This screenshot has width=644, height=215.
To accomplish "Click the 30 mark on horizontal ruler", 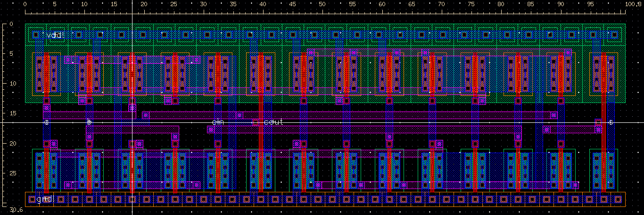I will tap(203, 4).
